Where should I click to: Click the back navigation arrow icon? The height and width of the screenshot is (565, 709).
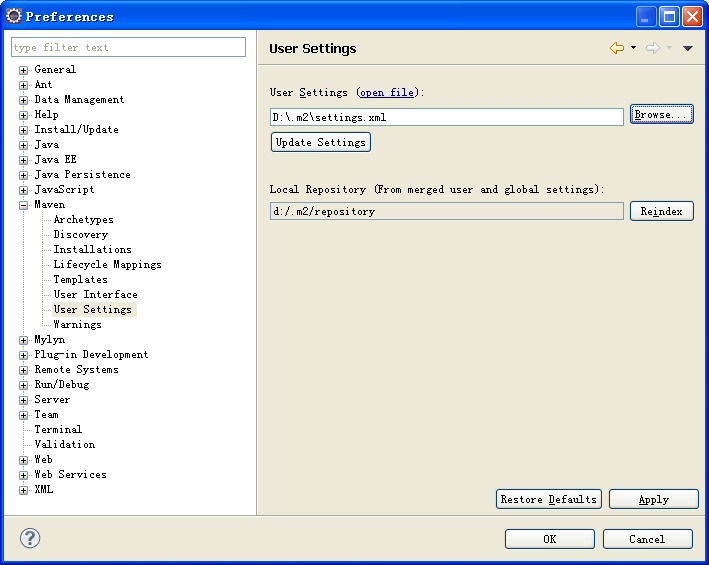[617, 48]
